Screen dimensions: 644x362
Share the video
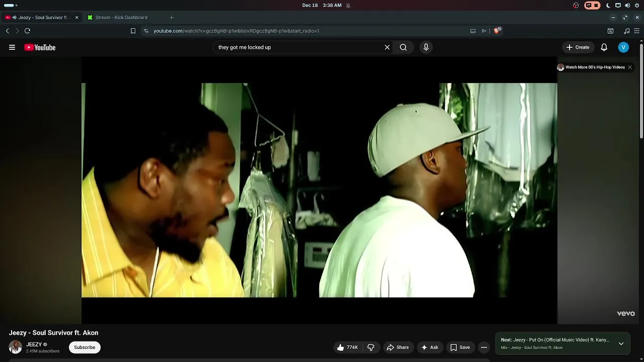click(x=397, y=347)
